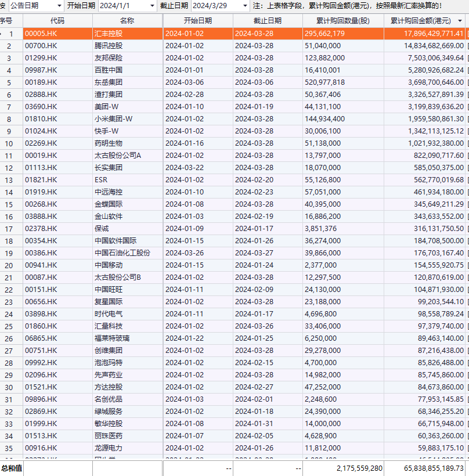The width and height of the screenshot is (469, 476).
Task: Click the 创维集团 name cell
Action: (127, 350)
